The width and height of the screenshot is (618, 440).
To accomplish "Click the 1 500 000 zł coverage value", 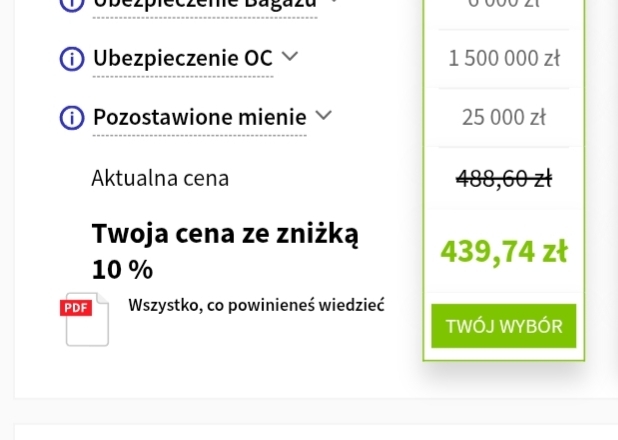I will tap(504, 59).
